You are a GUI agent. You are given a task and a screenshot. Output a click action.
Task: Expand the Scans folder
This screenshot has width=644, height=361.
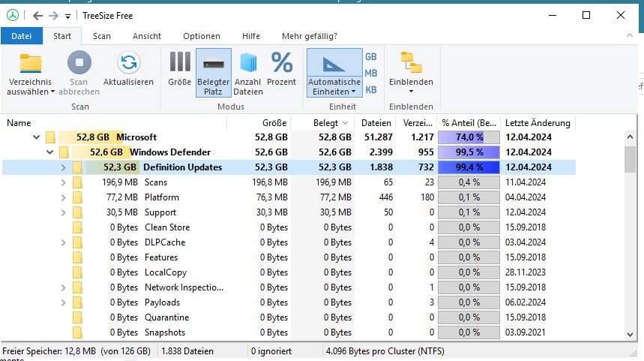click(63, 182)
